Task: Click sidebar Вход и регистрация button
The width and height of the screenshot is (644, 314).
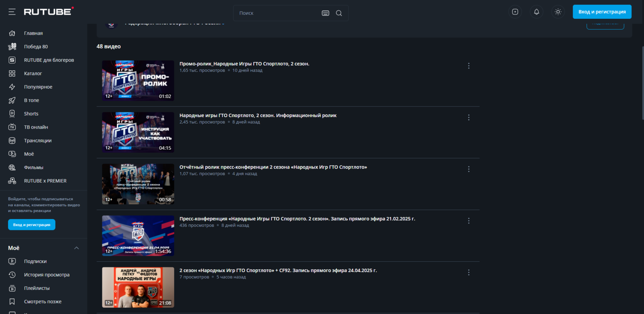Action: click(32, 225)
